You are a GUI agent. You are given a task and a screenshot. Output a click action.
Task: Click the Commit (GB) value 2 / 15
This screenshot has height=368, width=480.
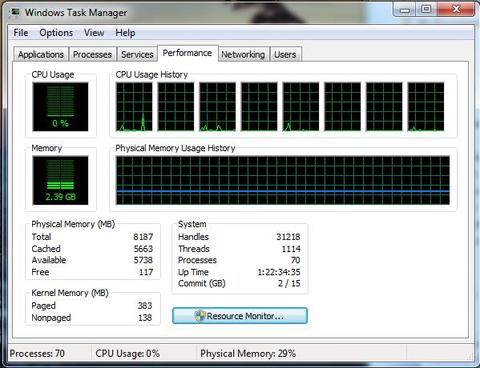(x=289, y=283)
